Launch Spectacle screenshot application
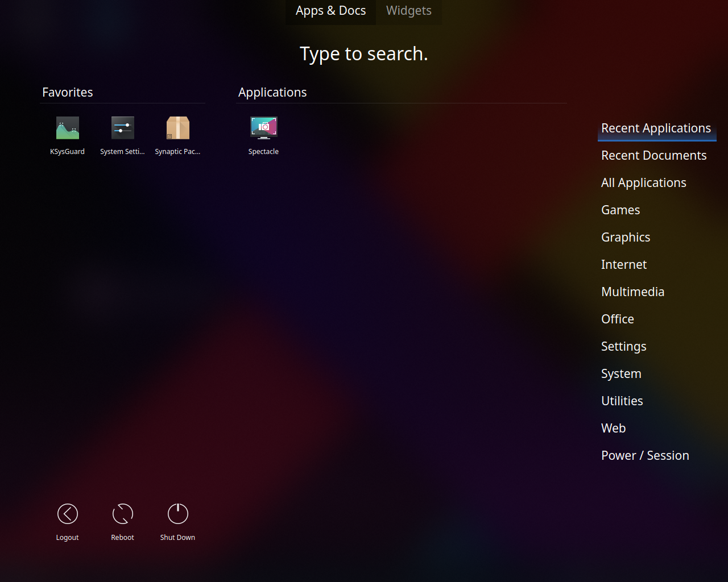The height and width of the screenshot is (582, 728). pyautogui.click(x=264, y=128)
